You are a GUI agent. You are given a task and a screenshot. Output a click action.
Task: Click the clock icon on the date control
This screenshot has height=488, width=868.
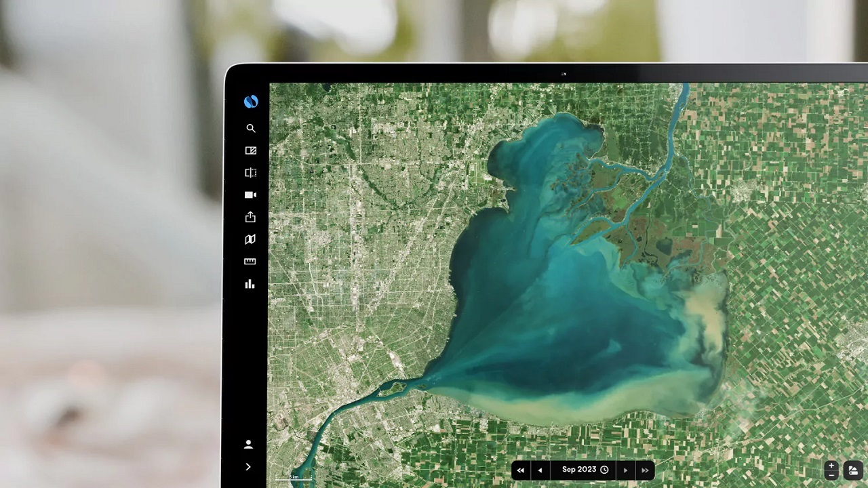point(604,469)
